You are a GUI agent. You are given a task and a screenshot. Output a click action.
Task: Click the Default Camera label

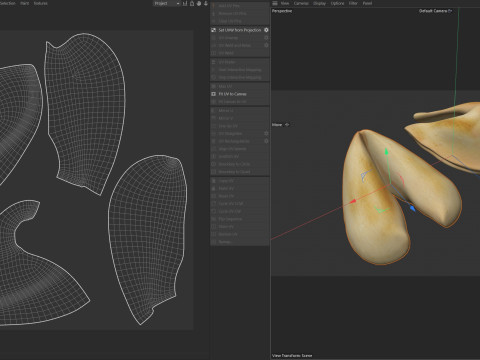coord(433,11)
